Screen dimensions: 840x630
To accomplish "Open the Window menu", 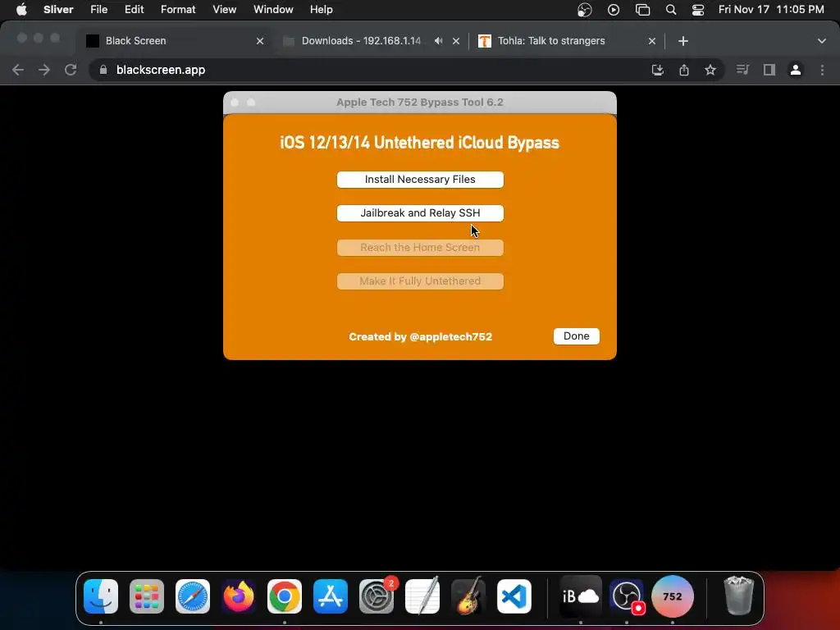I will click(273, 10).
